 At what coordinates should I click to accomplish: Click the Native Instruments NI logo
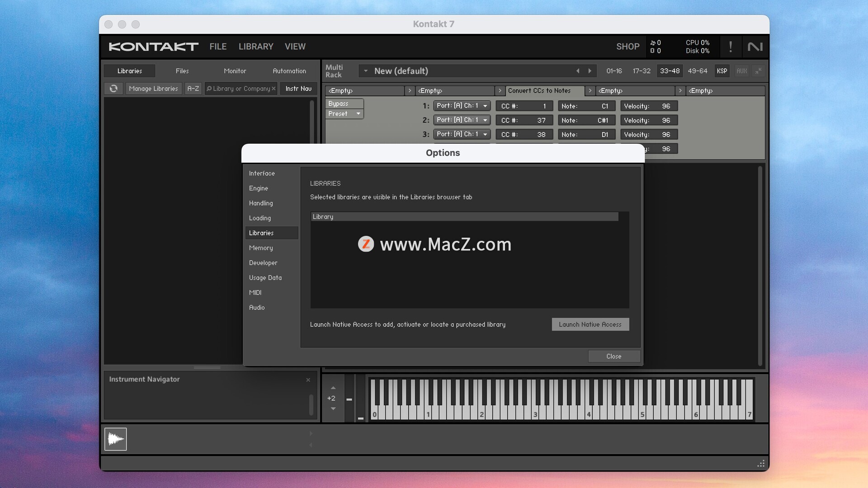pos(755,47)
